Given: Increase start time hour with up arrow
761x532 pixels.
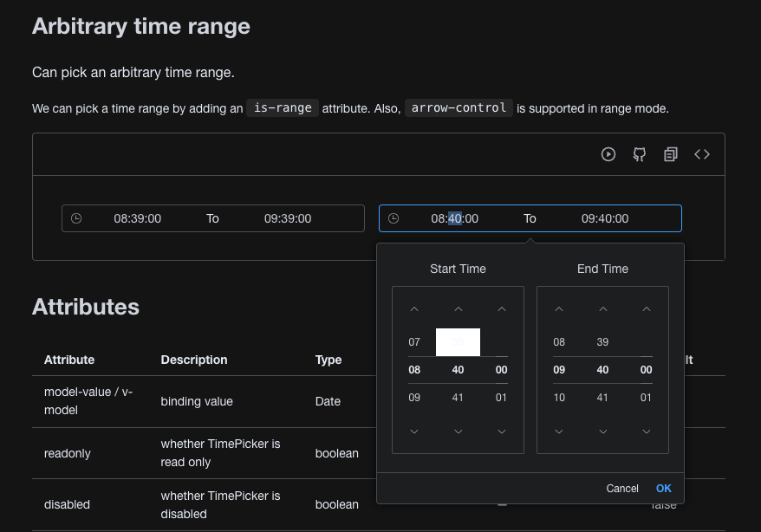Looking at the screenshot, I should (x=414, y=309).
